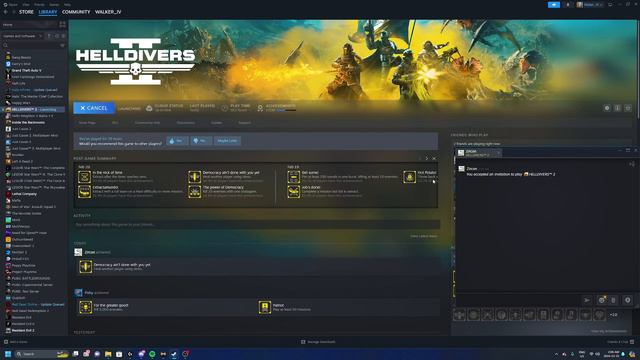Open Manage Downloads in the bottom bar
The image size is (640, 360).
[x=318, y=342]
